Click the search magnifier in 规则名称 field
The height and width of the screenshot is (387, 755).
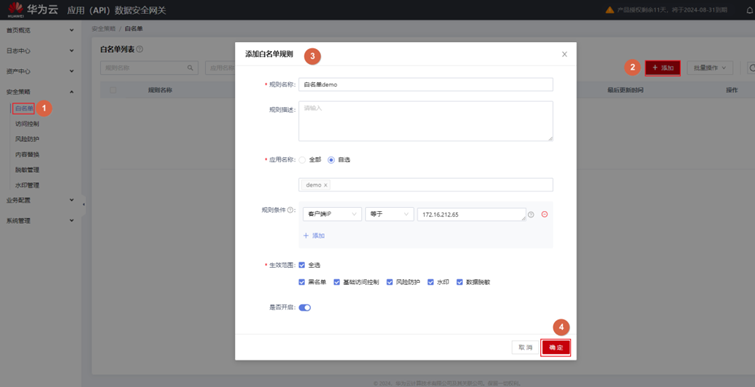click(190, 68)
